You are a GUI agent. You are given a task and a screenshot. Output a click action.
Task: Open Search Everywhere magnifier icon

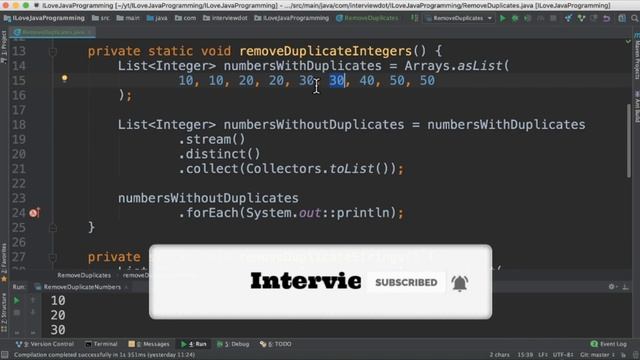click(x=635, y=18)
